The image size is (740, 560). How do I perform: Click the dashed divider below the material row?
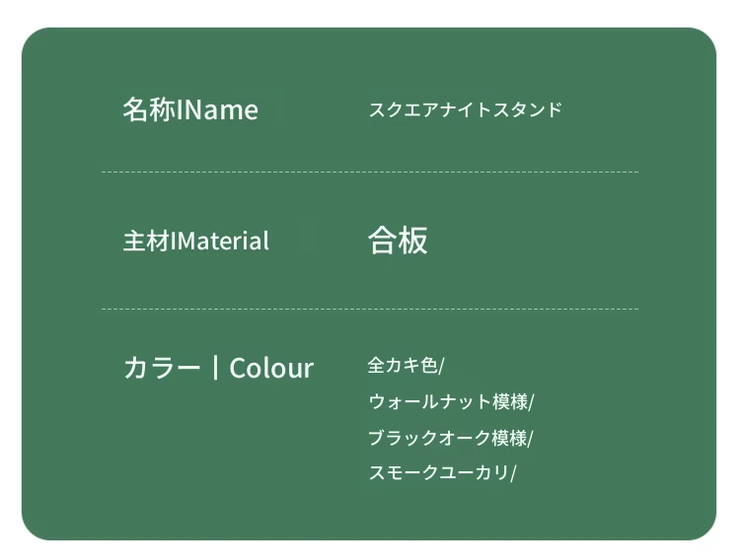[370, 309]
